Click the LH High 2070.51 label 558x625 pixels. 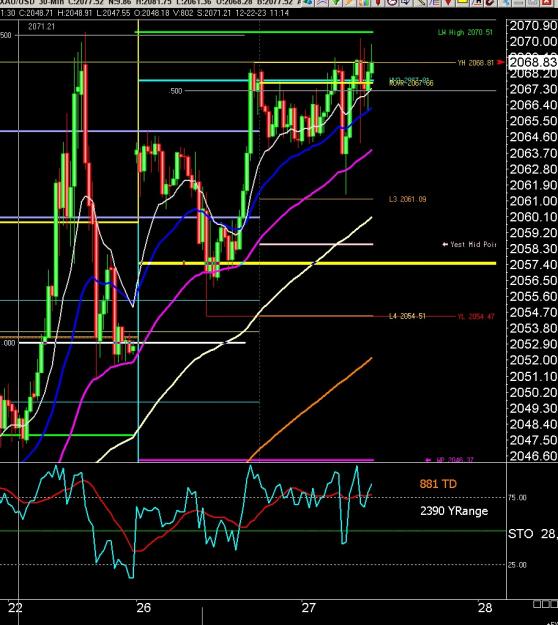(x=465, y=32)
